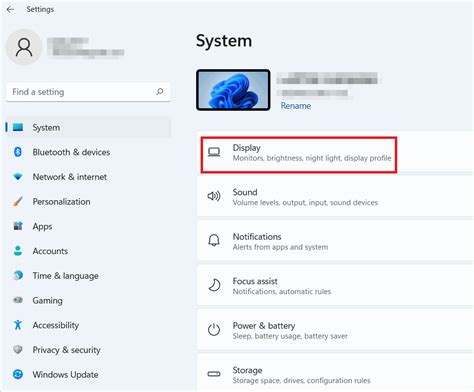Click the Storage drive icon
Screen dimensions: 474x392
pos(214,374)
